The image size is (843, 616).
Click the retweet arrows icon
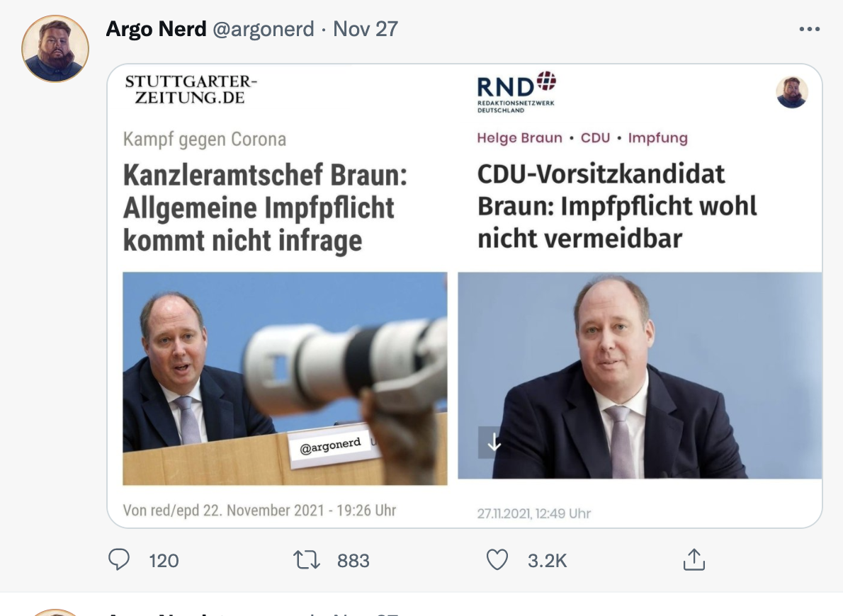click(x=305, y=560)
